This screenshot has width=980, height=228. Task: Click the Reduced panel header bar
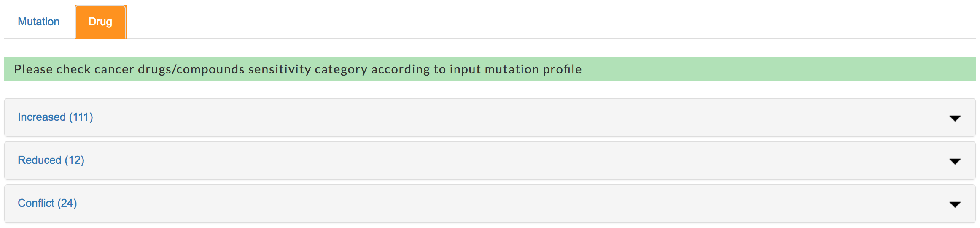click(x=490, y=160)
